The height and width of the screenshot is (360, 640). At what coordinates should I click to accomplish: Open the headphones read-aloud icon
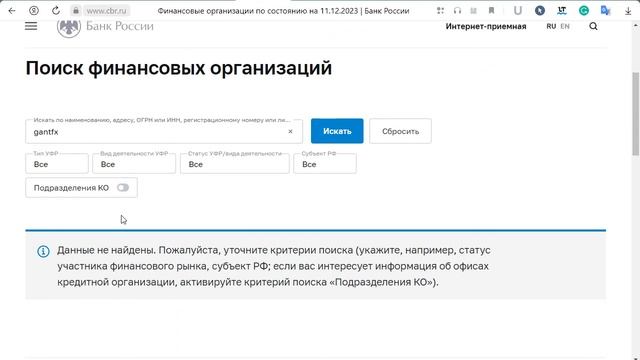click(x=457, y=11)
